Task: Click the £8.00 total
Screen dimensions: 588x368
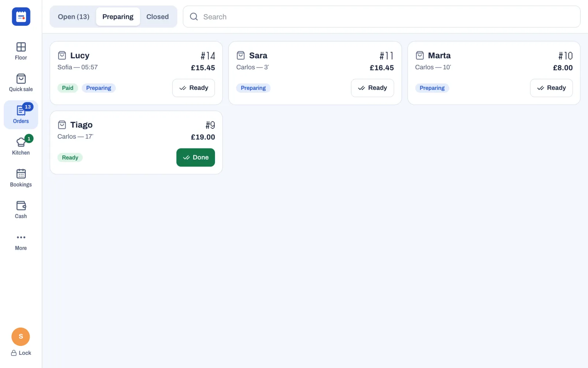Action: pos(563,68)
